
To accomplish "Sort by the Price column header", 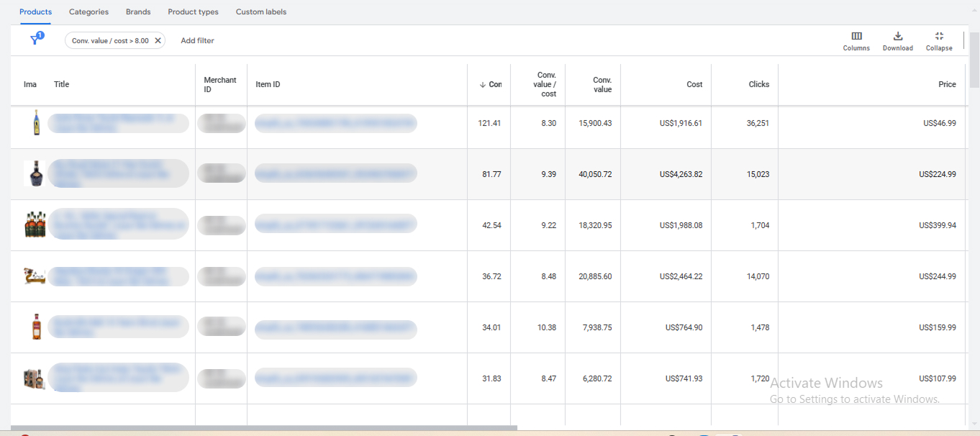I will coord(947,85).
